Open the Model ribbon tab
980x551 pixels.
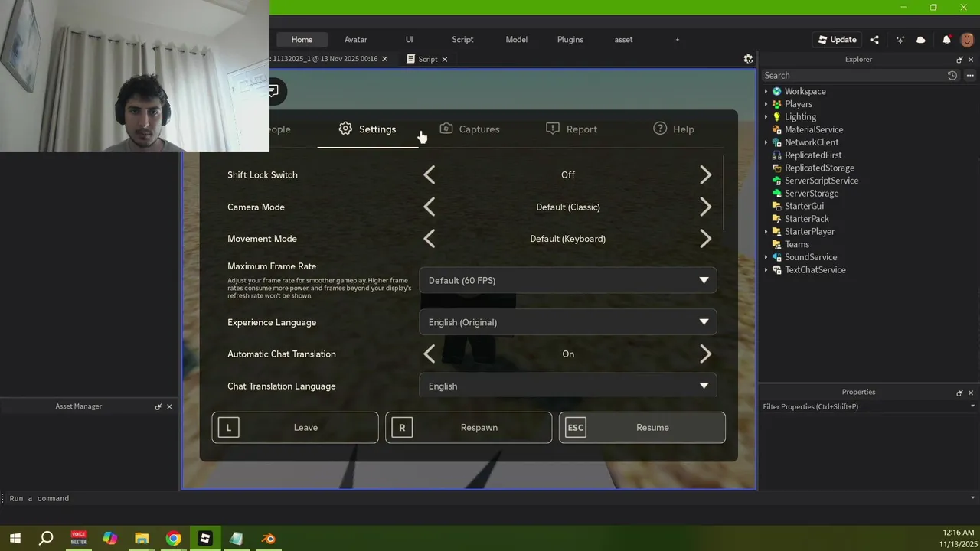point(517,40)
